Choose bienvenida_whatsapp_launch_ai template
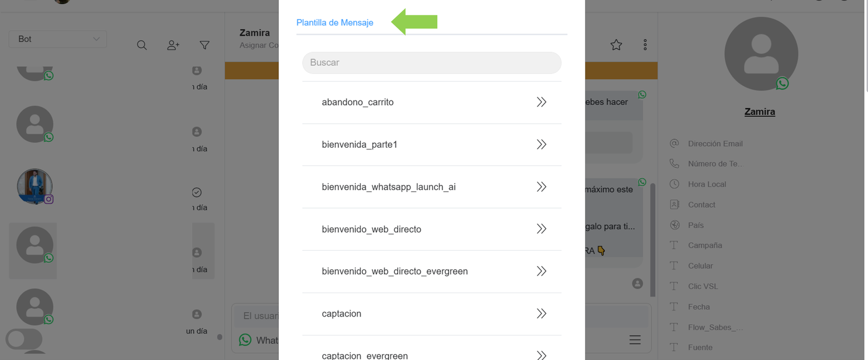Screen dimensions: 868x360 (x=388, y=187)
